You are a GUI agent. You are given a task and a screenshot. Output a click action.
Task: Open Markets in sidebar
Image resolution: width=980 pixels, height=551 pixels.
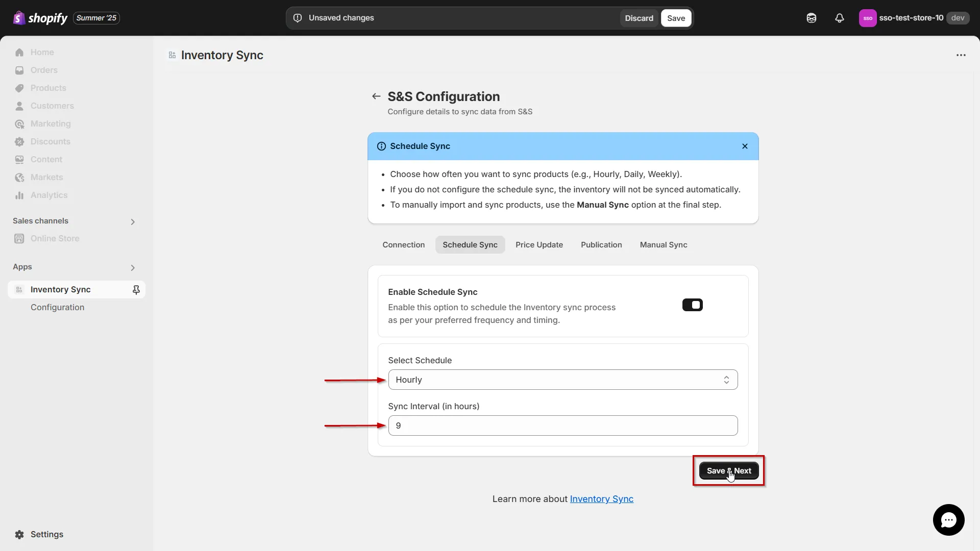77,177
